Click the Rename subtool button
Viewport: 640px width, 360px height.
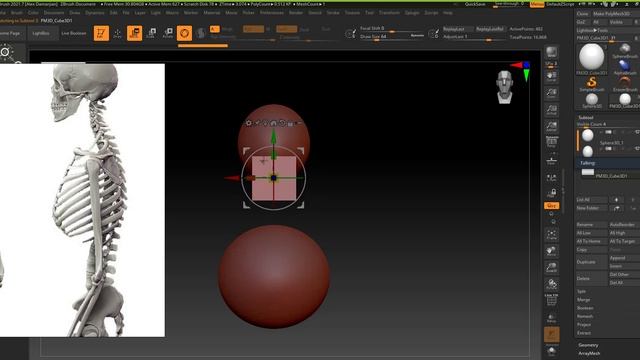[591, 225]
